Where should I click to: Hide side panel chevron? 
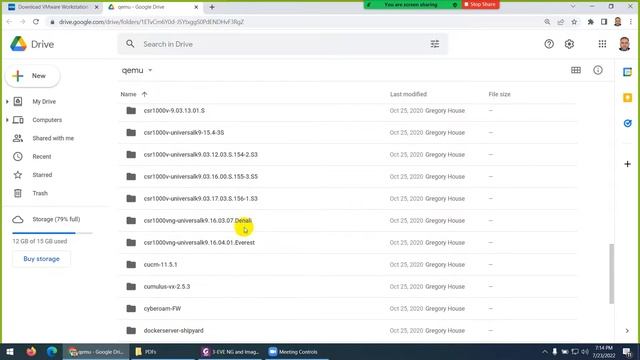tap(627, 331)
